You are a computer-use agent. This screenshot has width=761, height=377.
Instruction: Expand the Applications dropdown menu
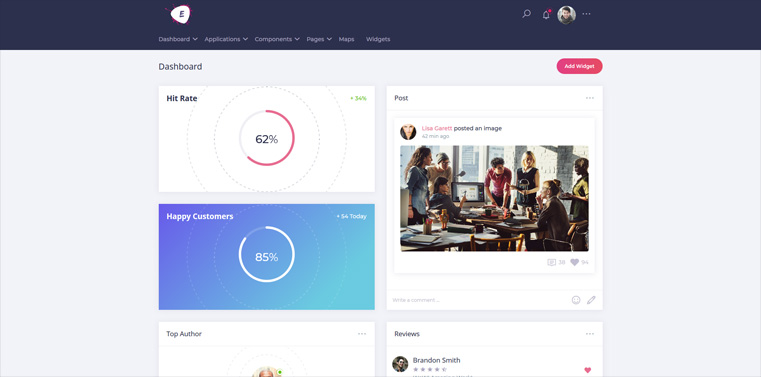tap(226, 39)
